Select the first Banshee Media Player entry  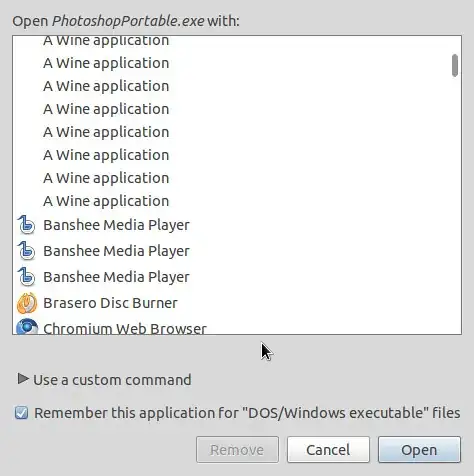point(237,225)
